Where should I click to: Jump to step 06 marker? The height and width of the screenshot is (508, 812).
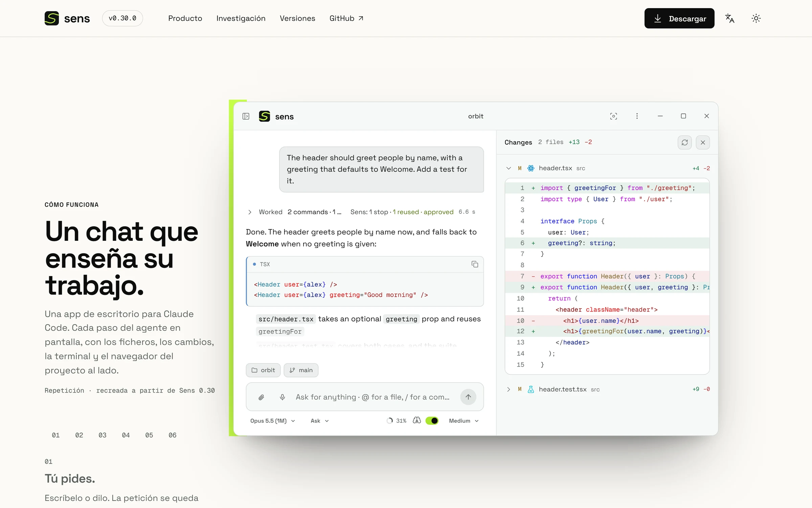(173, 435)
